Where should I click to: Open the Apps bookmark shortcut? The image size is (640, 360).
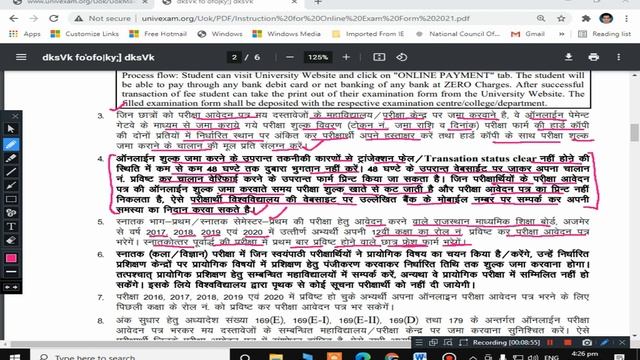(24, 34)
